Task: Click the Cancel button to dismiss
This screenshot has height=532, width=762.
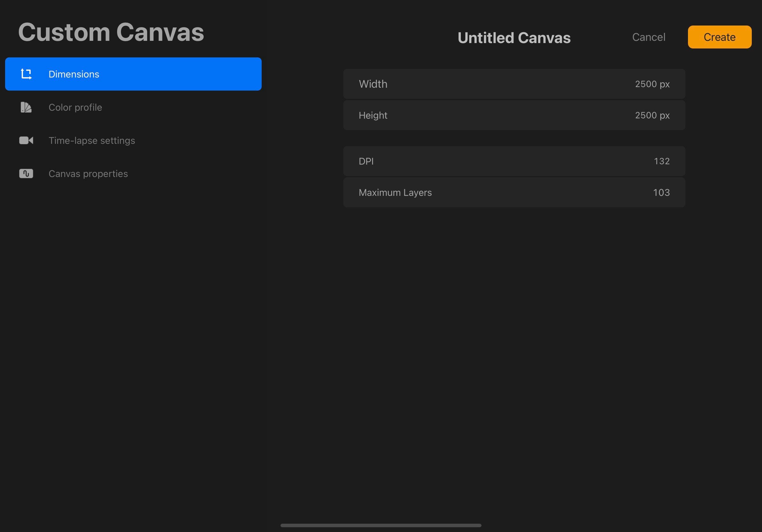Action: [x=648, y=37]
